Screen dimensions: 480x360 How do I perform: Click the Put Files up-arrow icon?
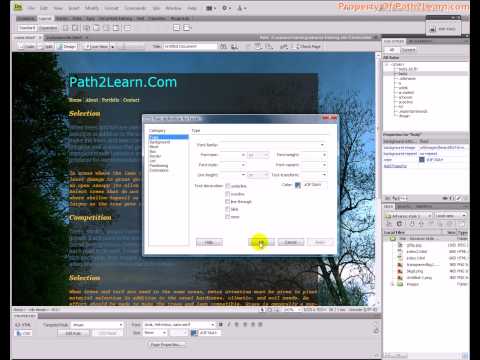(421, 224)
